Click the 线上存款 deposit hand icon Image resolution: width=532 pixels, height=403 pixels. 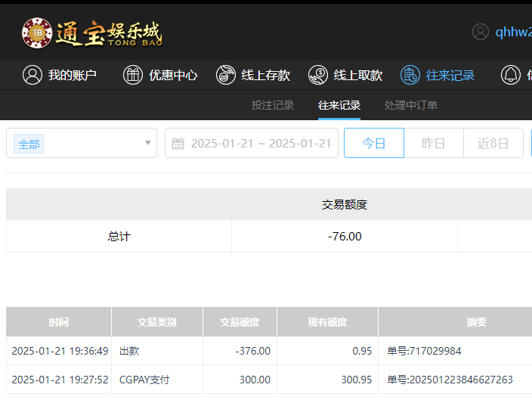coord(226,75)
